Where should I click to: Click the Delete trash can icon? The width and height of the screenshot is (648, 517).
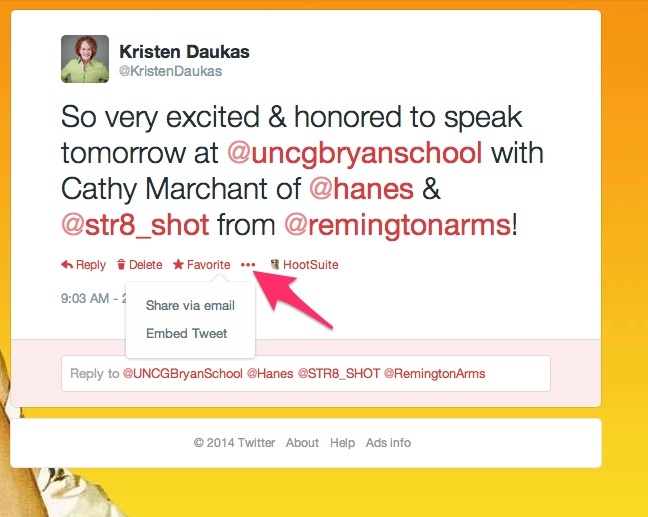(x=121, y=264)
